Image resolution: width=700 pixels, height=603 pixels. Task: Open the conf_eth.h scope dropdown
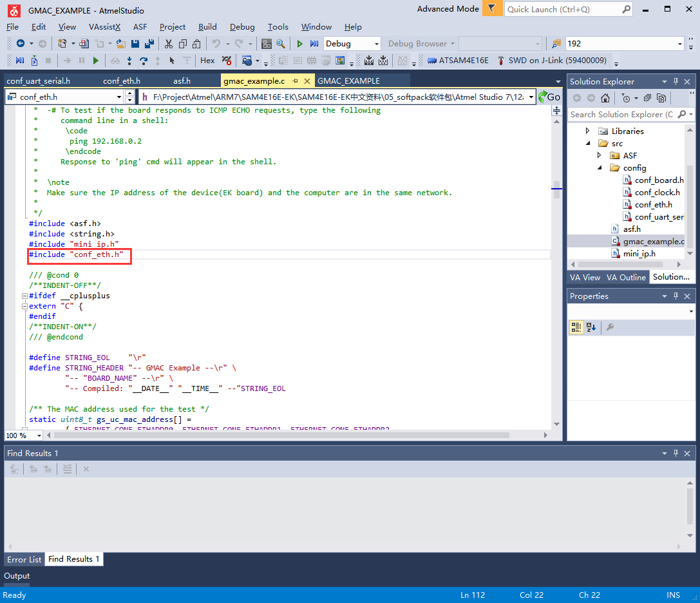click(x=118, y=97)
